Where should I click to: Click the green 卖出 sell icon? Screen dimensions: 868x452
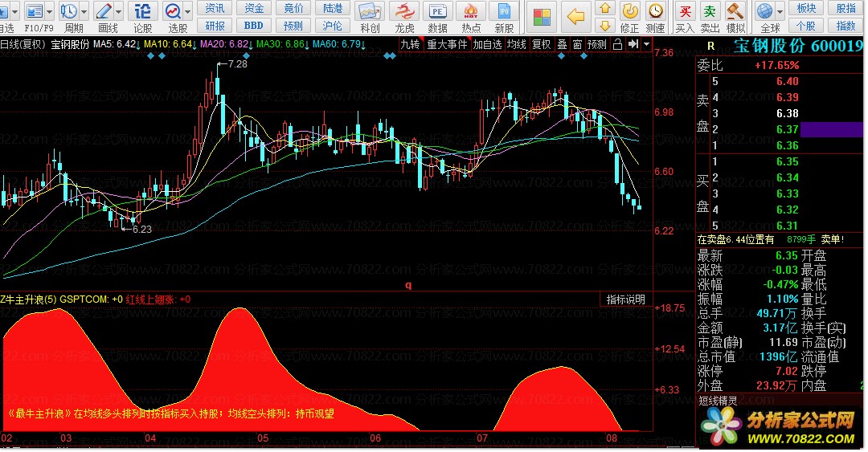pyautogui.click(x=710, y=11)
